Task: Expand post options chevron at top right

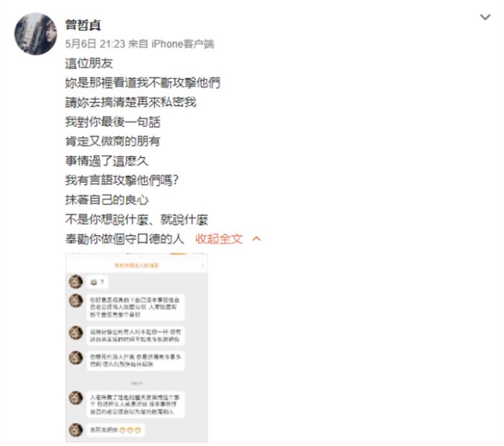Action: [x=485, y=17]
